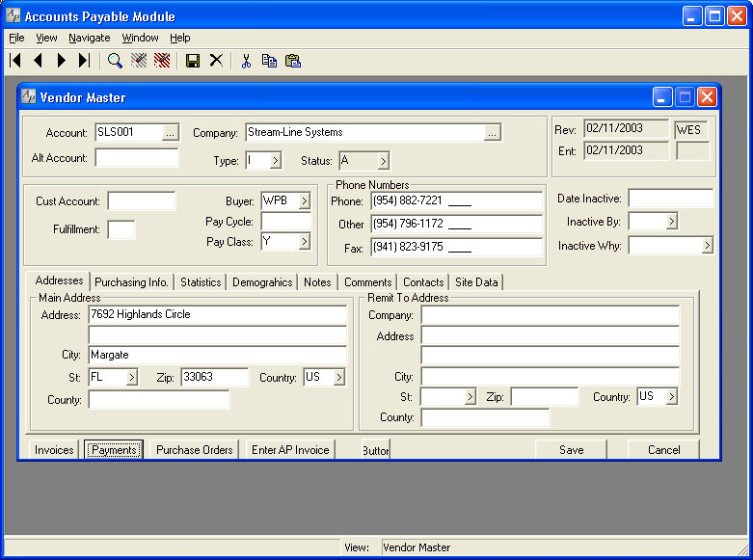Image resolution: width=753 pixels, height=560 pixels.
Task: Switch to the Purchasing Info. tab
Action: point(132,282)
